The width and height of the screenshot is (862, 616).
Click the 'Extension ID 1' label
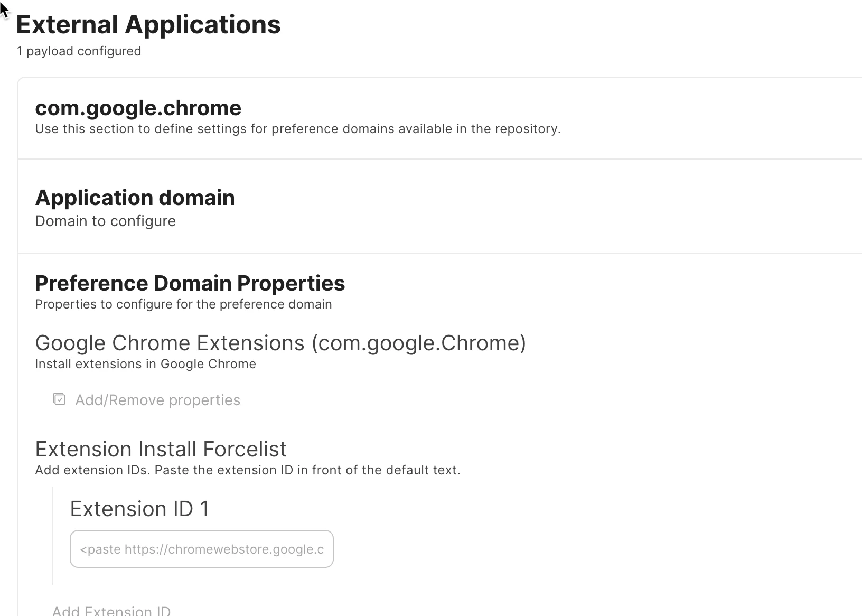pos(140,509)
